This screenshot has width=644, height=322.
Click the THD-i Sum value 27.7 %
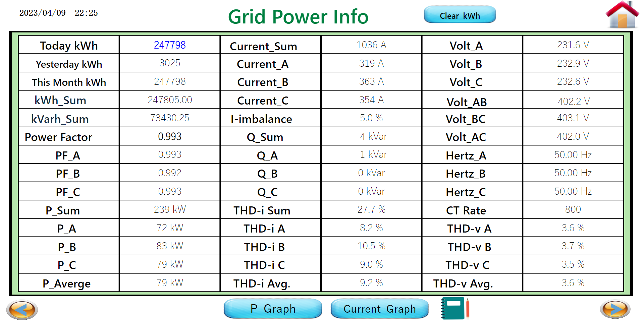point(371,209)
